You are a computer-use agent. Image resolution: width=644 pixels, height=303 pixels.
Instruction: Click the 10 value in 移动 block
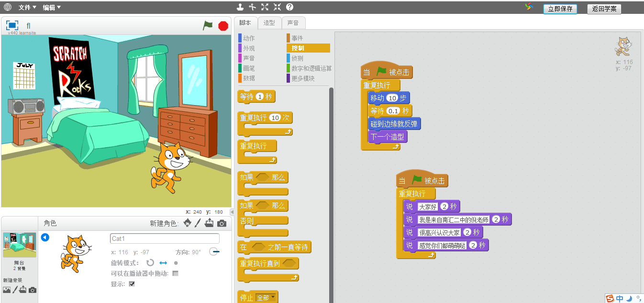[392, 98]
